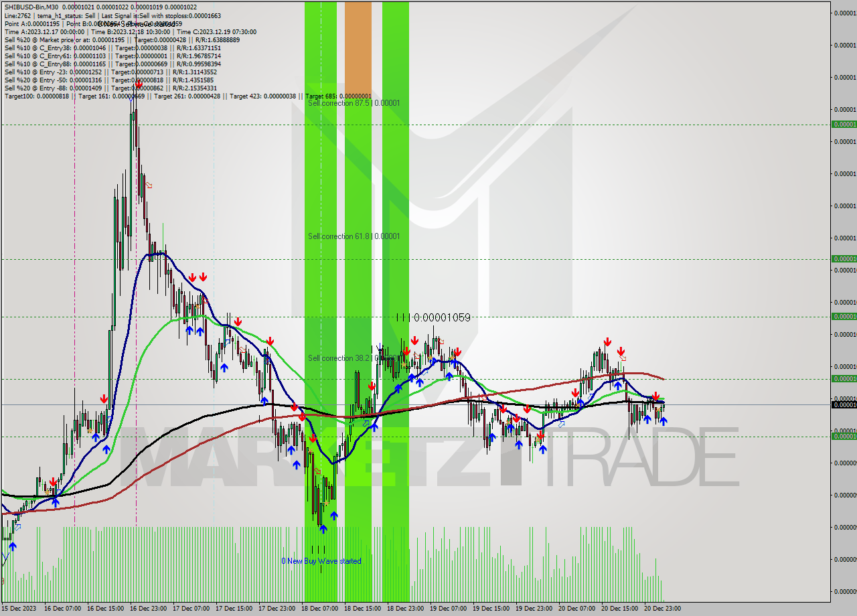Click the '17 Dec 23:00' time label

pyautogui.click(x=277, y=609)
